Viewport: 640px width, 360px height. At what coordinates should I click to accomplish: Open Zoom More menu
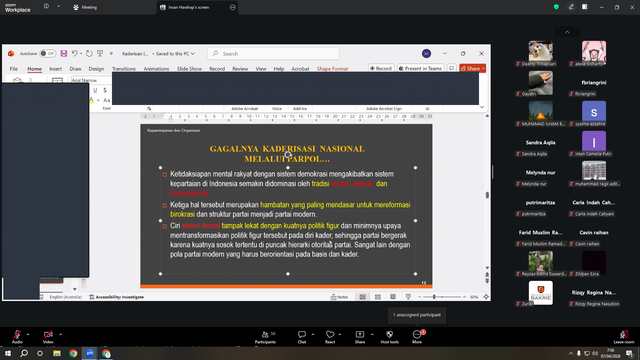[417, 337]
